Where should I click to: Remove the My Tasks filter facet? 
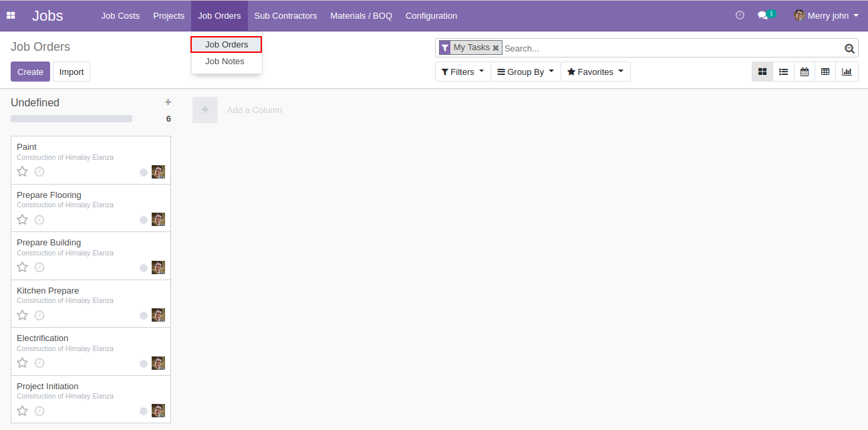496,48
